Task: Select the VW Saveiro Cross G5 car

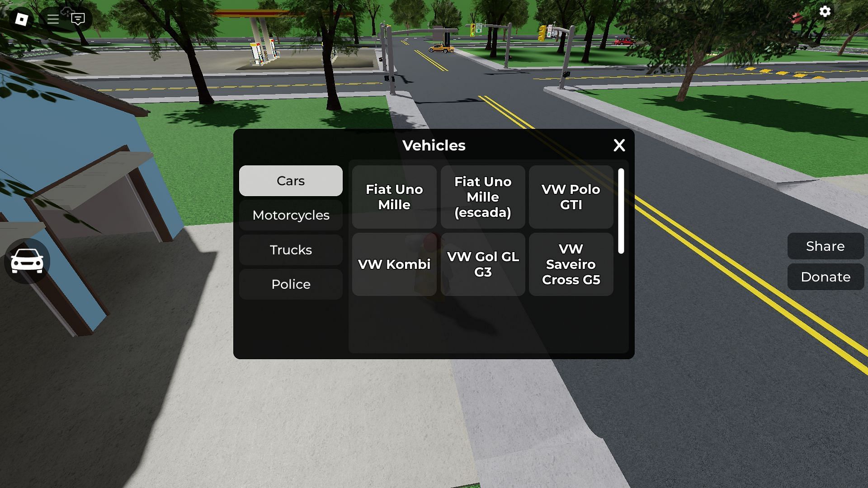Action: (571, 264)
